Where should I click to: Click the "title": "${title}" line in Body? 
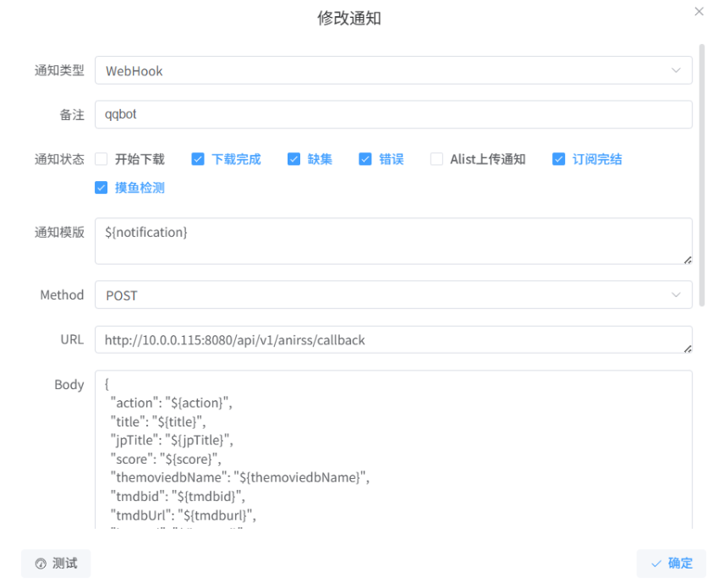click(x=158, y=422)
